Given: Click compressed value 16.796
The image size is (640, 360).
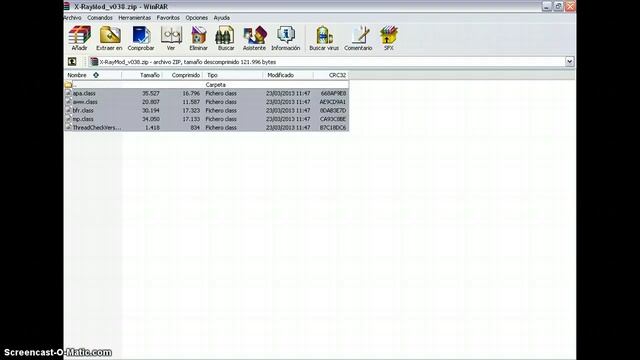Looking at the screenshot, I should [191, 93].
